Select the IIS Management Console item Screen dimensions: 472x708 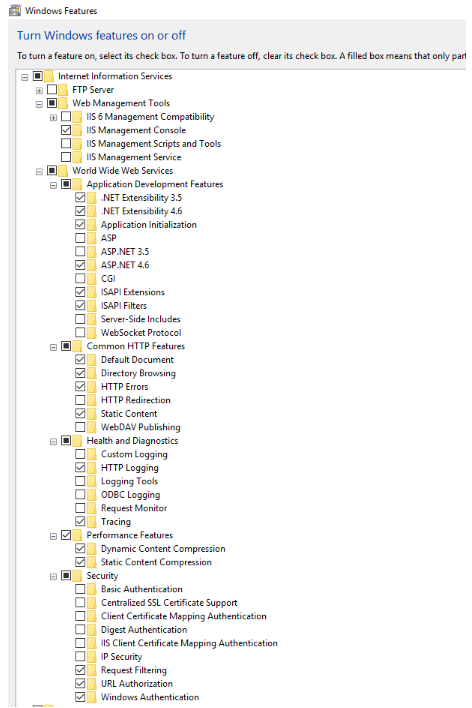pyautogui.click(x=136, y=130)
